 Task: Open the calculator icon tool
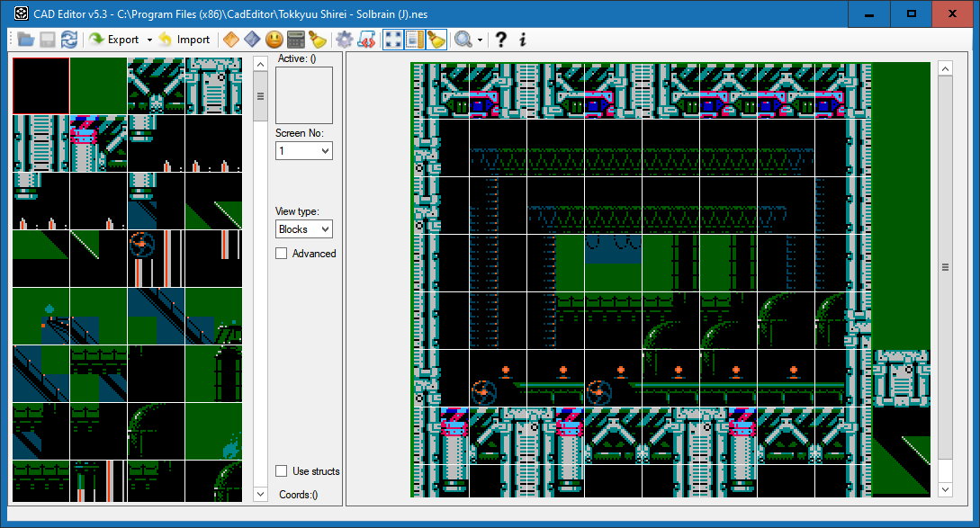coord(296,40)
